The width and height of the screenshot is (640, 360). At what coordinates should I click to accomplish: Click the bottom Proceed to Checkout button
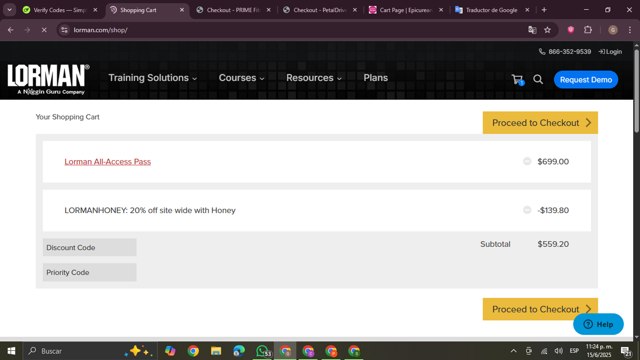coord(540,309)
